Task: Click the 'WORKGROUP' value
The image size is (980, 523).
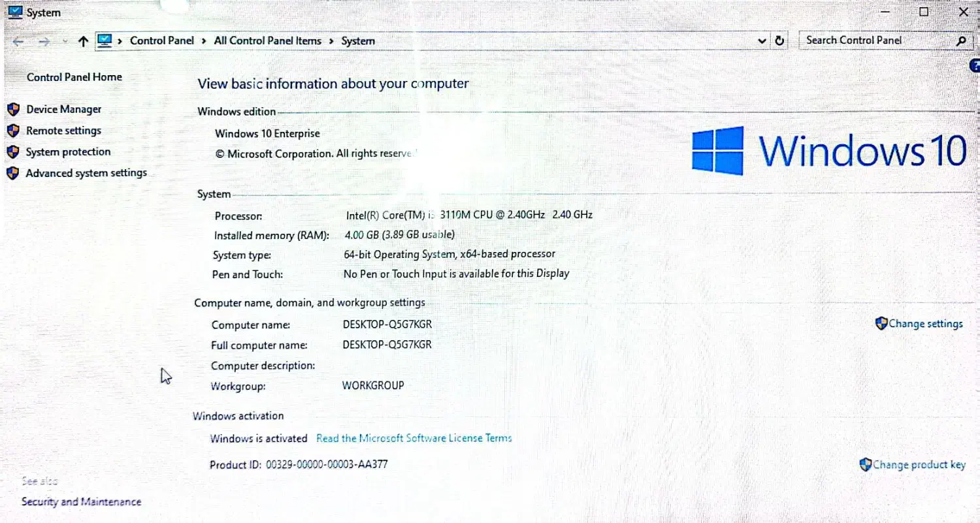Action: click(x=373, y=385)
